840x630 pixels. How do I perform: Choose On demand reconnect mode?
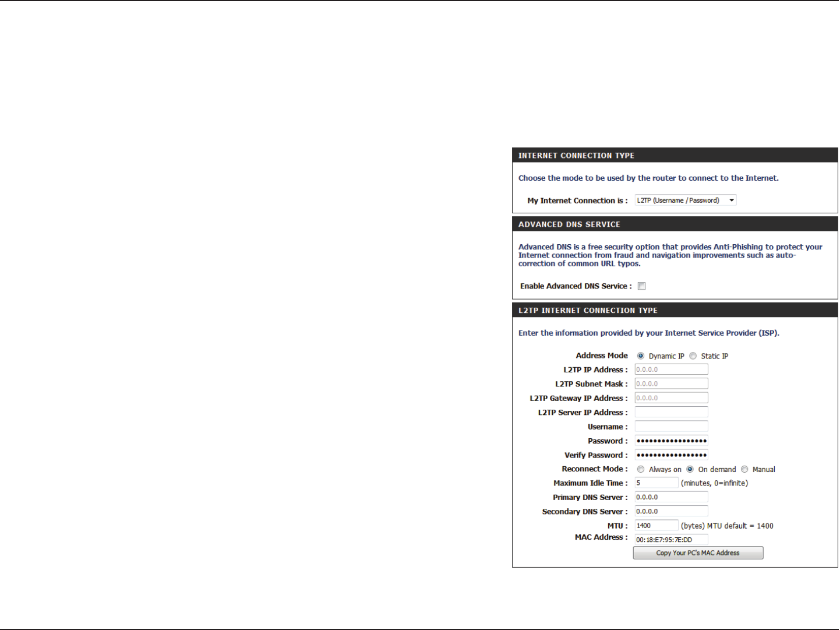[690, 469]
